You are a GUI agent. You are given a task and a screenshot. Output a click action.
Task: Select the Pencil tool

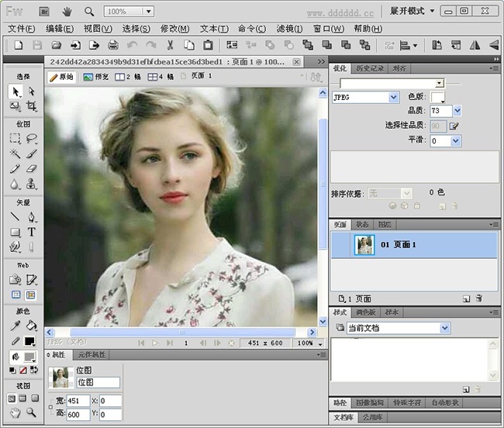pyautogui.click(x=15, y=168)
